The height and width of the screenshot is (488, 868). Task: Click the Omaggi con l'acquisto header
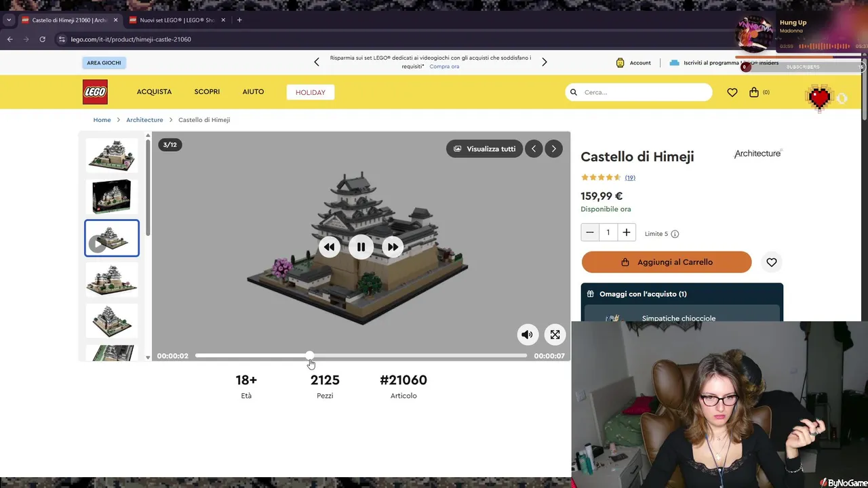click(x=682, y=294)
